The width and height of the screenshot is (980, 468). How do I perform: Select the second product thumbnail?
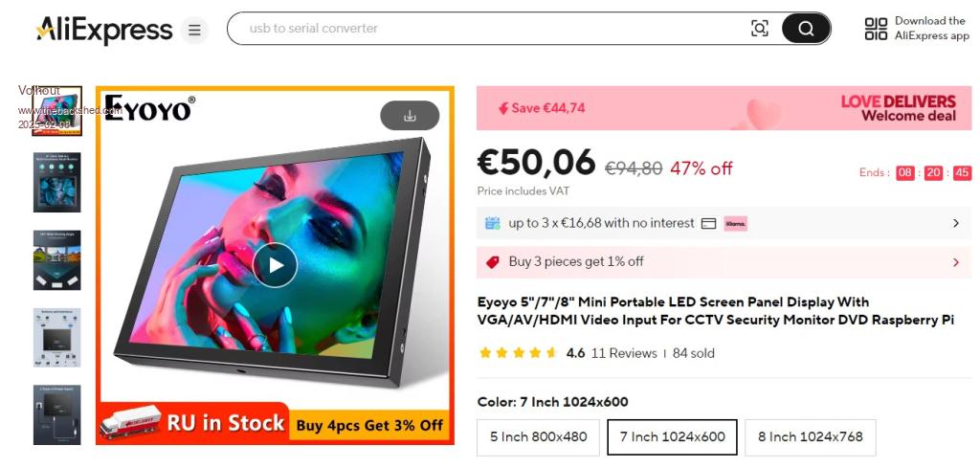56,183
